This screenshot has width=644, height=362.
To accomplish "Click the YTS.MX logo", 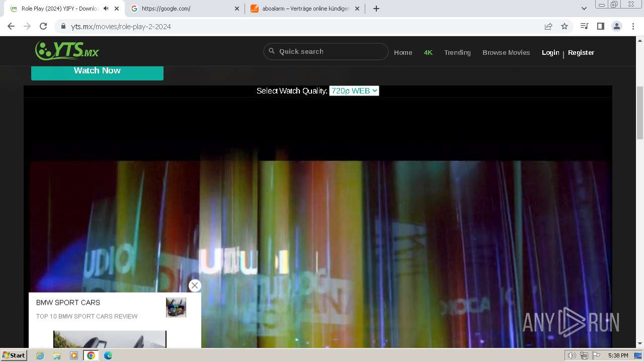I will 67,51.
